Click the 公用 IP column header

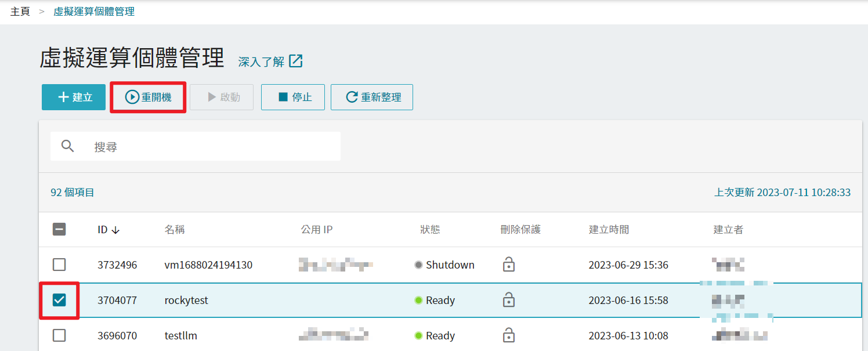317,230
